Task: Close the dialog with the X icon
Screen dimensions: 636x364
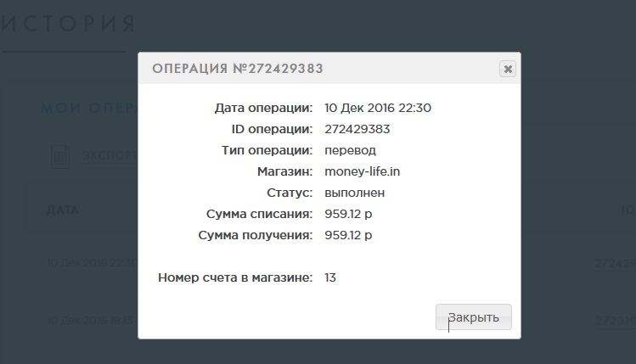Action: 508,69
